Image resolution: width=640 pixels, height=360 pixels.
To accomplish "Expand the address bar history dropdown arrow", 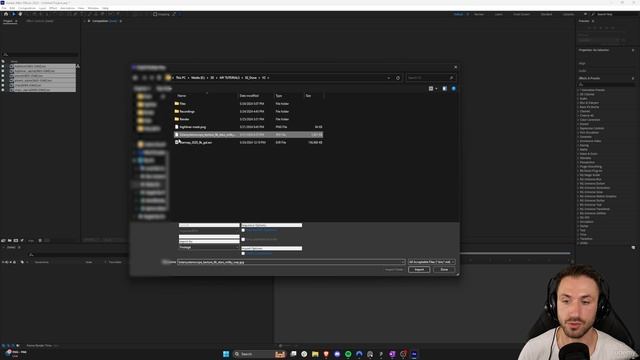I will click(389, 78).
